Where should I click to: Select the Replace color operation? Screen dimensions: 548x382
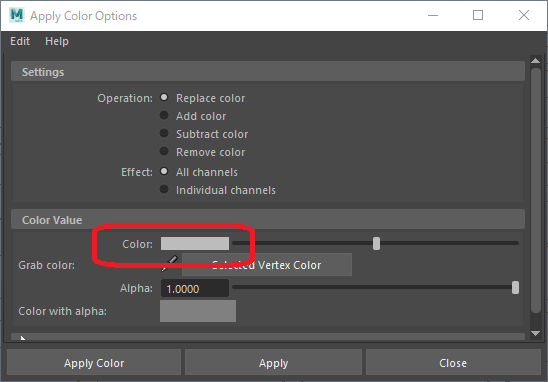[164, 97]
